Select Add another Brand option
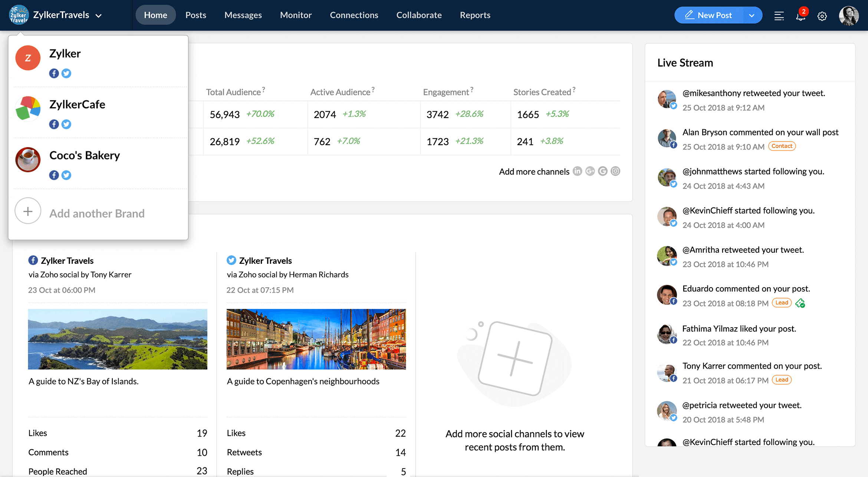This screenshot has height=477, width=868. (x=96, y=213)
